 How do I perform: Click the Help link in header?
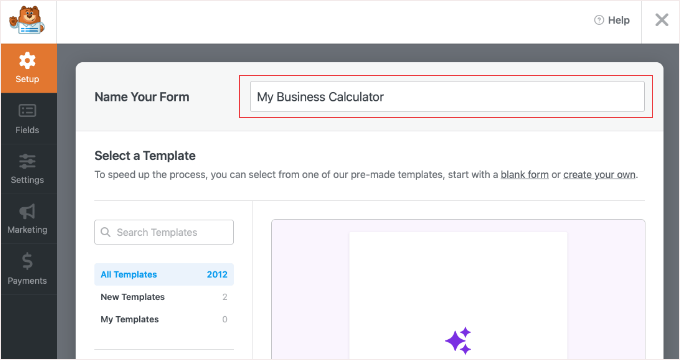click(x=612, y=20)
